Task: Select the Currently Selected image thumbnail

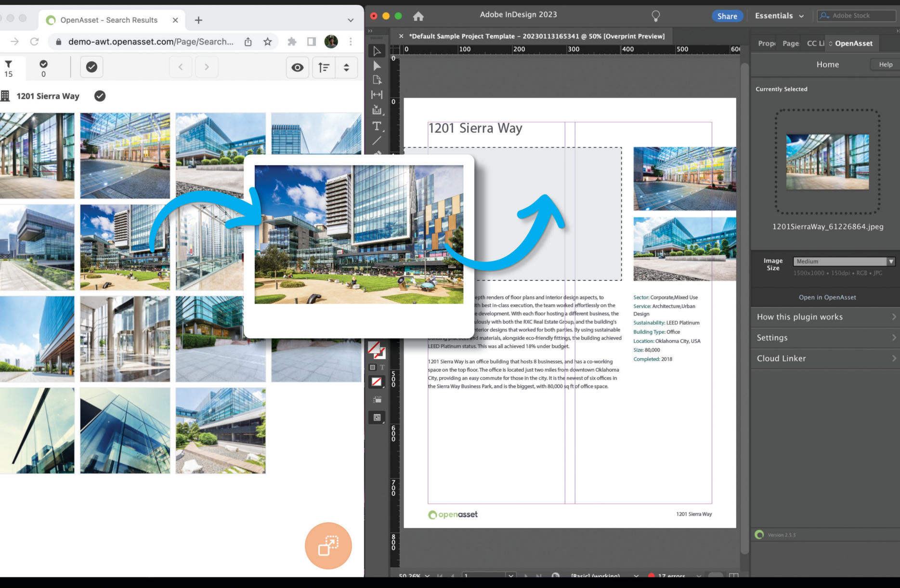Action: (827, 162)
